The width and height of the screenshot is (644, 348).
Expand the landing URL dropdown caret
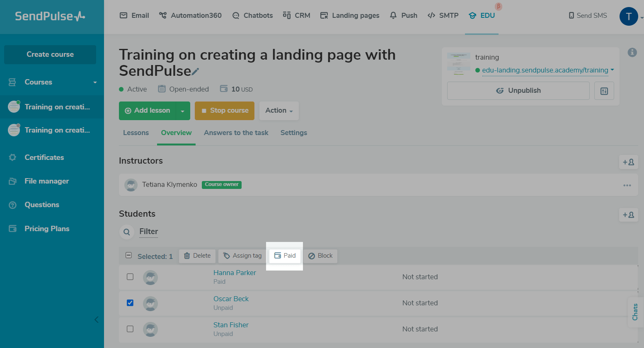612,70
